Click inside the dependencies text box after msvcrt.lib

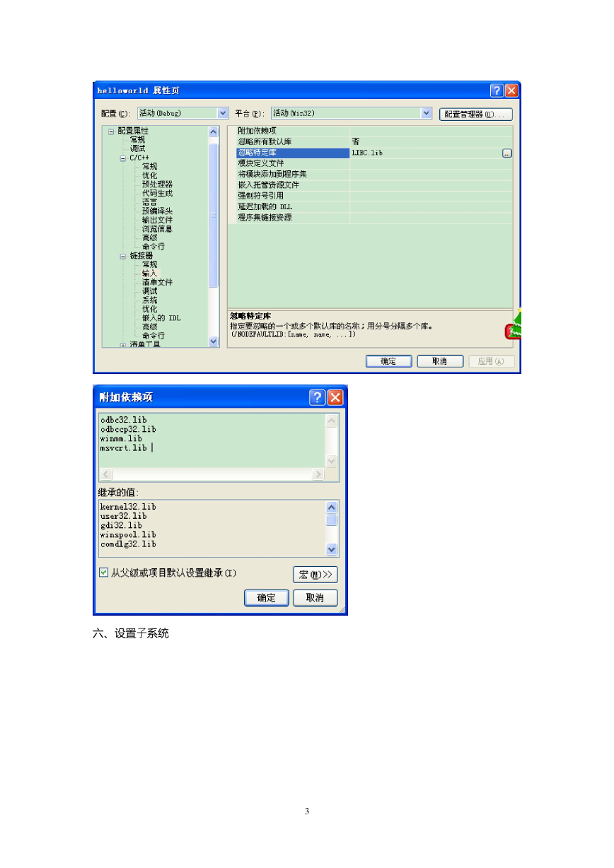point(151,447)
